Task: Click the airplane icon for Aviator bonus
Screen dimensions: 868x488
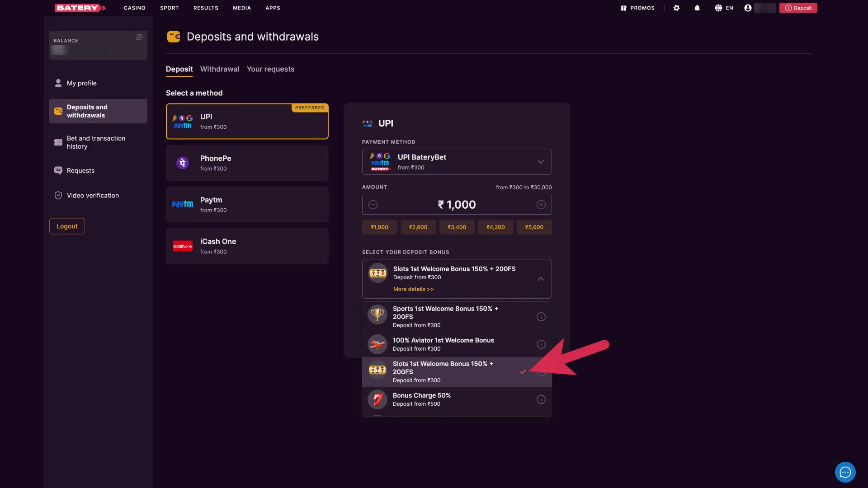Action: point(377,344)
